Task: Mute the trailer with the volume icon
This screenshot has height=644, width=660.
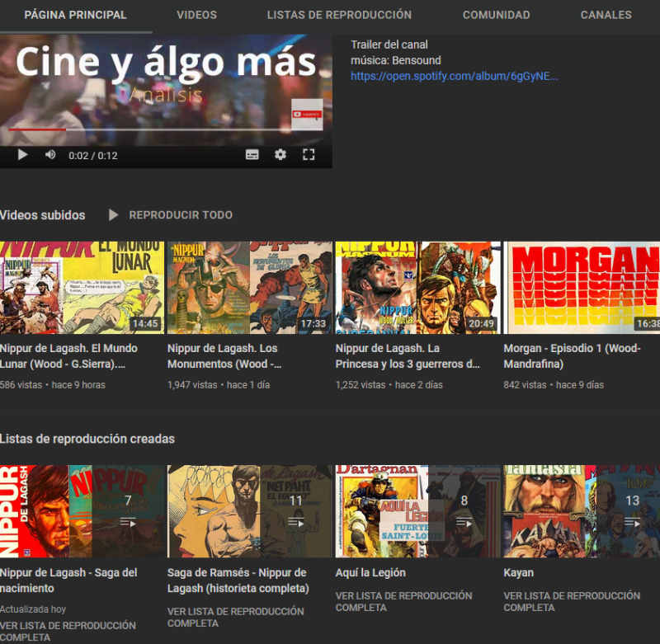Action: click(x=50, y=155)
